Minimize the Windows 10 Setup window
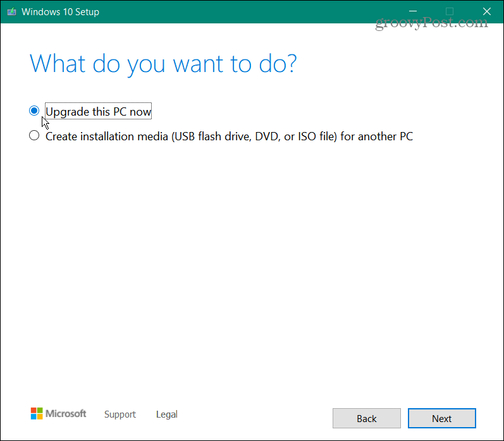Image resolution: width=504 pixels, height=441 pixels. pyautogui.click(x=413, y=11)
